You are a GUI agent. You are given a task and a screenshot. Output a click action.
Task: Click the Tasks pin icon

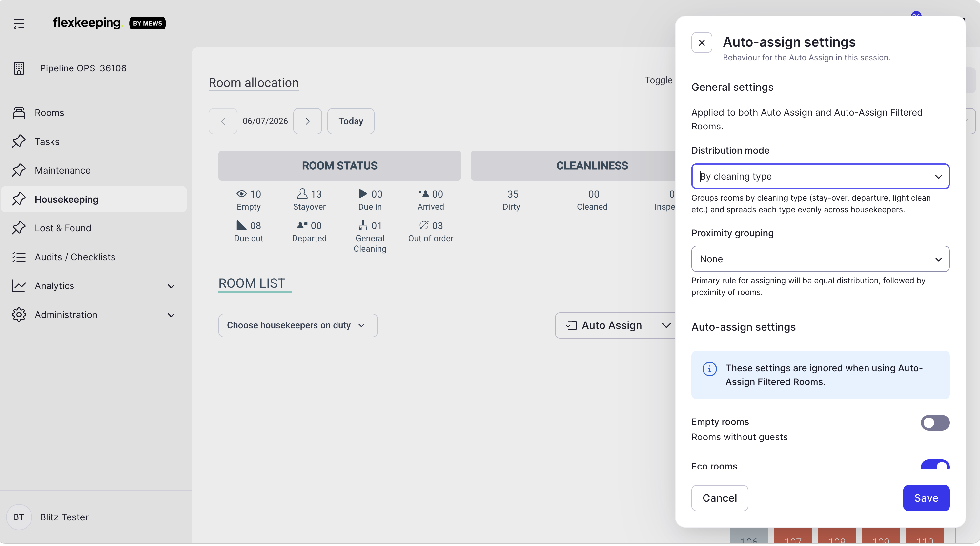(x=19, y=142)
